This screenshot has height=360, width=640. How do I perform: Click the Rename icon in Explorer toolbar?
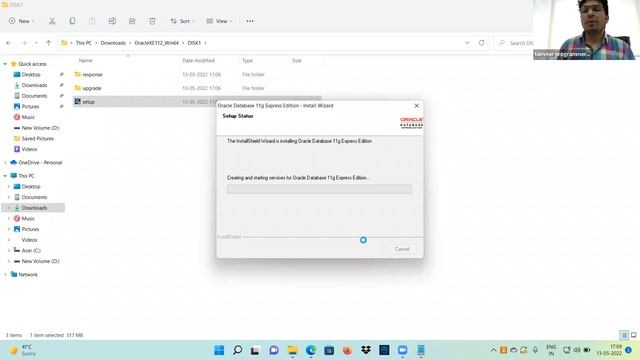click(x=112, y=21)
